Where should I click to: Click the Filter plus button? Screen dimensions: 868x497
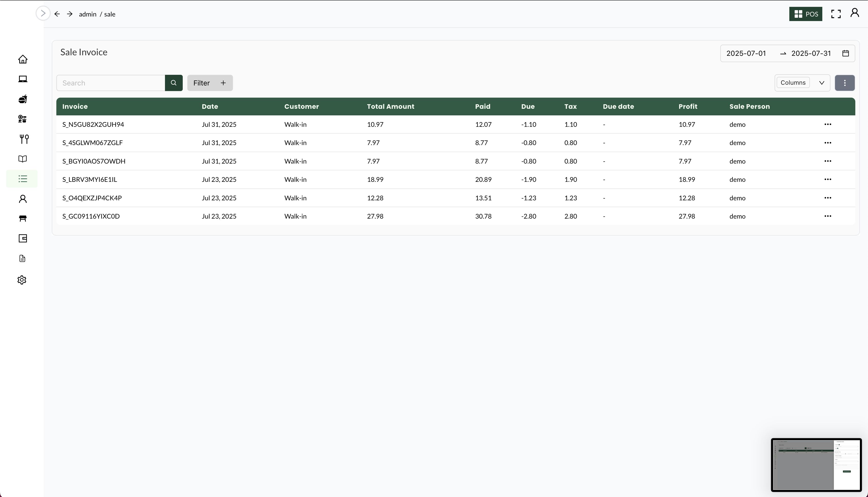(x=210, y=83)
